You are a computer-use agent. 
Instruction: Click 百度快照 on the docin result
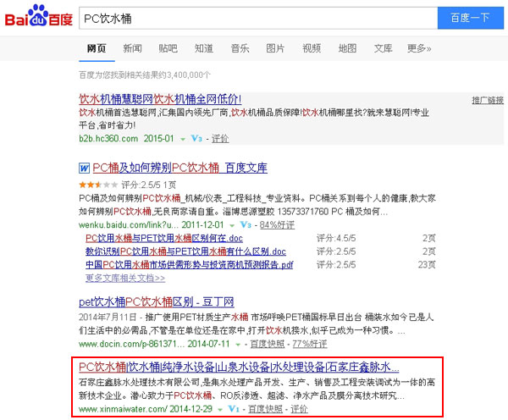pyautogui.click(x=268, y=344)
